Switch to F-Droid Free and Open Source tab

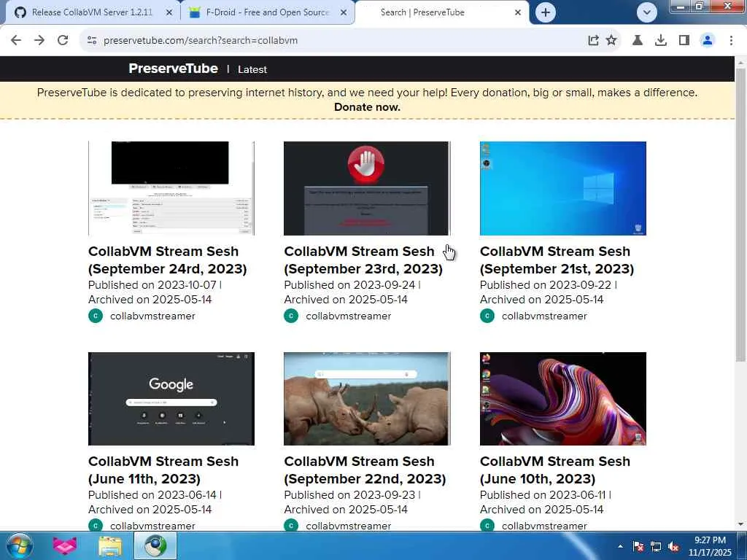267,12
